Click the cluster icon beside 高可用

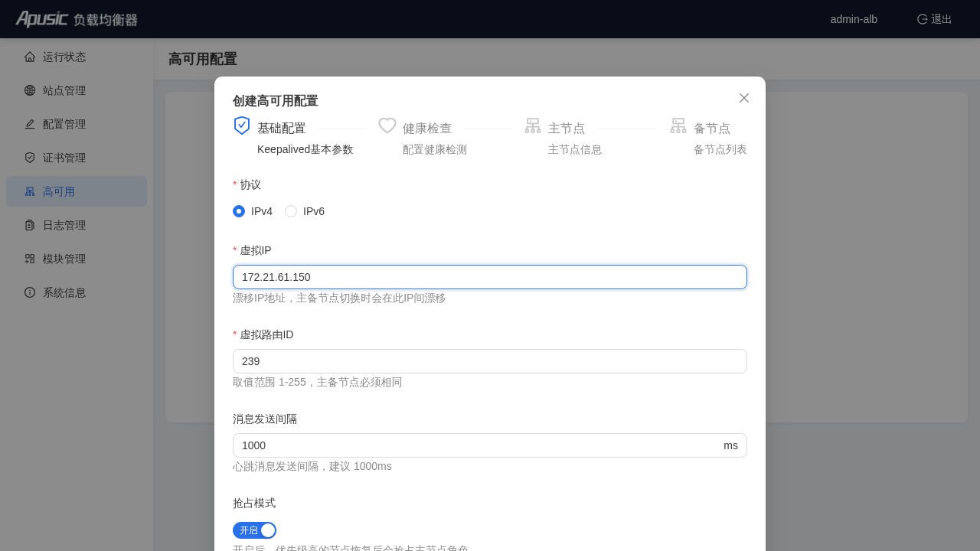coord(30,191)
